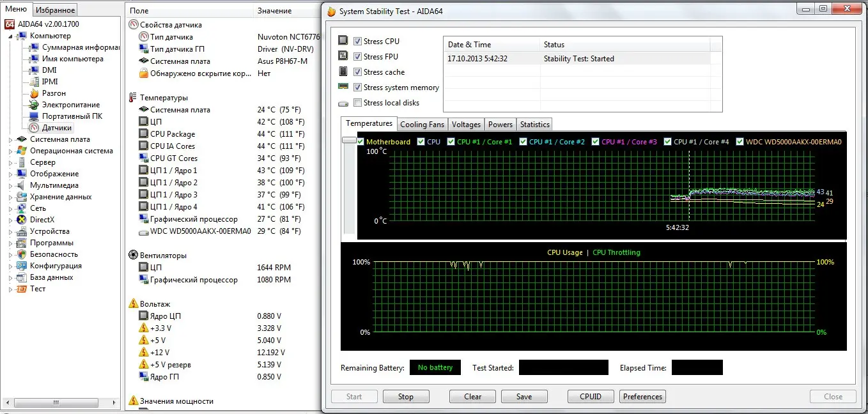Click the Устройства icon
Viewport: 868px width, 414px height.
[22, 231]
